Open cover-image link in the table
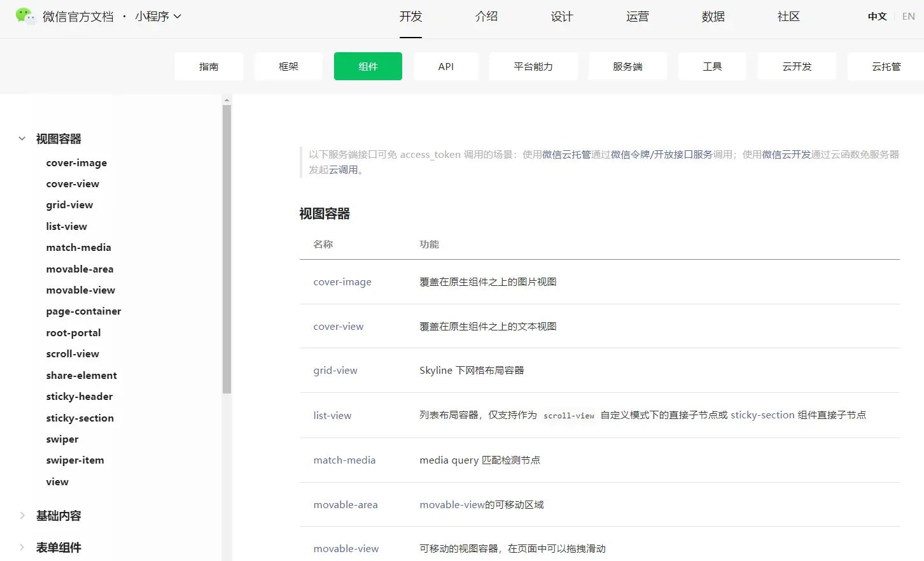 pyautogui.click(x=342, y=282)
